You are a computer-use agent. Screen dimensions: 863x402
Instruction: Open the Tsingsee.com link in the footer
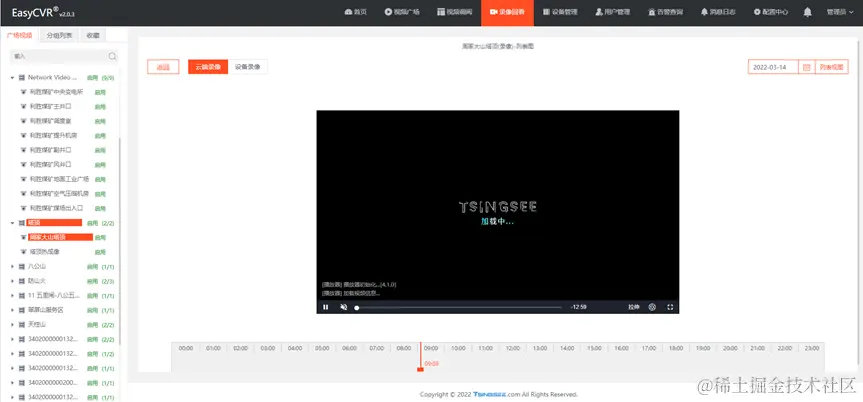click(x=496, y=394)
